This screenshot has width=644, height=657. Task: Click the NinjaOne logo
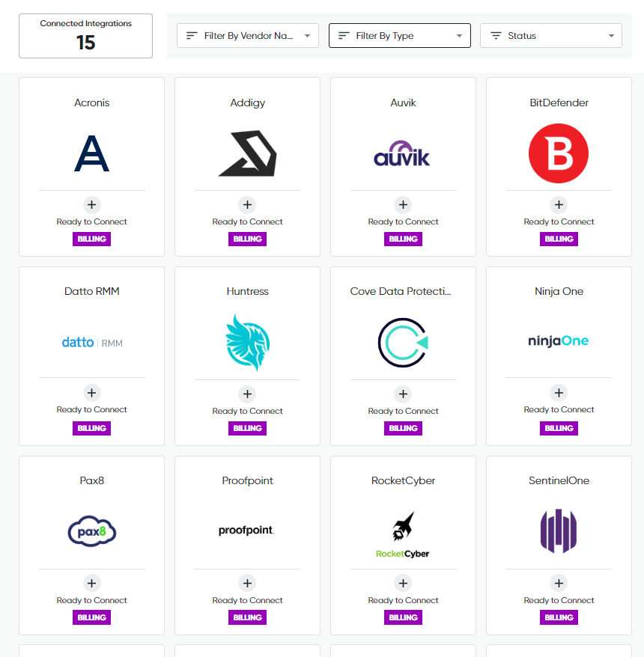(559, 342)
